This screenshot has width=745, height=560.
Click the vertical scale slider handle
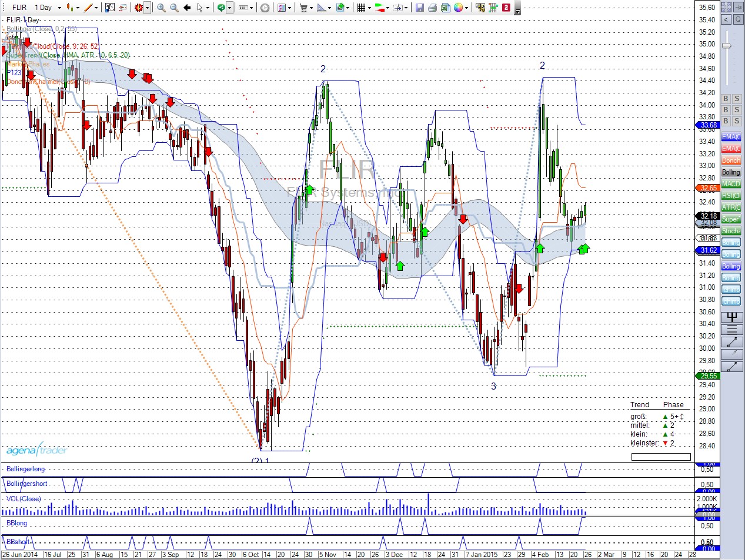[x=727, y=46]
